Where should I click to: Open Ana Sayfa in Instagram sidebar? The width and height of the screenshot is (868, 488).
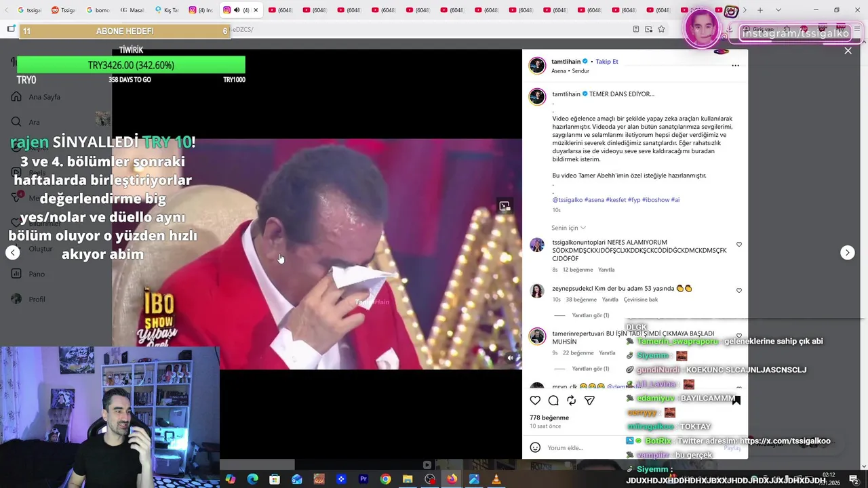point(37,97)
